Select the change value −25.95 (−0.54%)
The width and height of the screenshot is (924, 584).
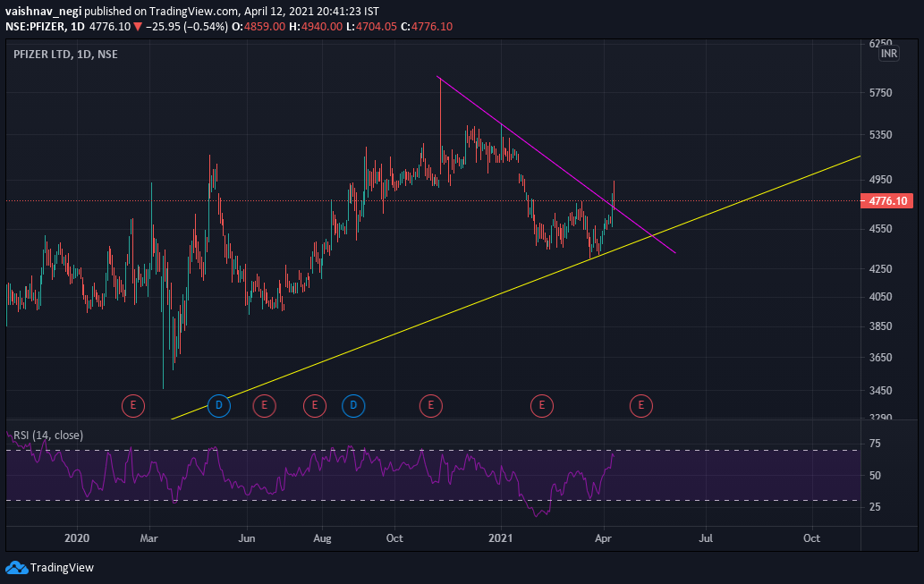187,27
